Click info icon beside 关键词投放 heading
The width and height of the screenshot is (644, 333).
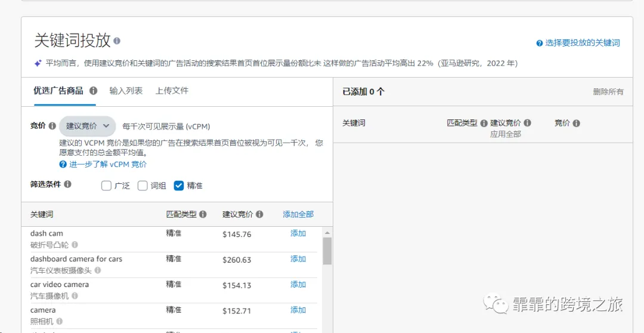117,41
